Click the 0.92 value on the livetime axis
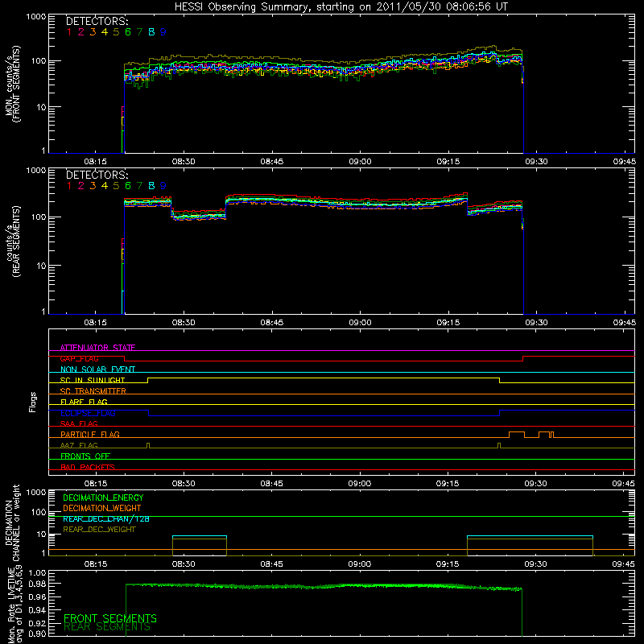Screen dimensions: 644x644 point(37,623)
